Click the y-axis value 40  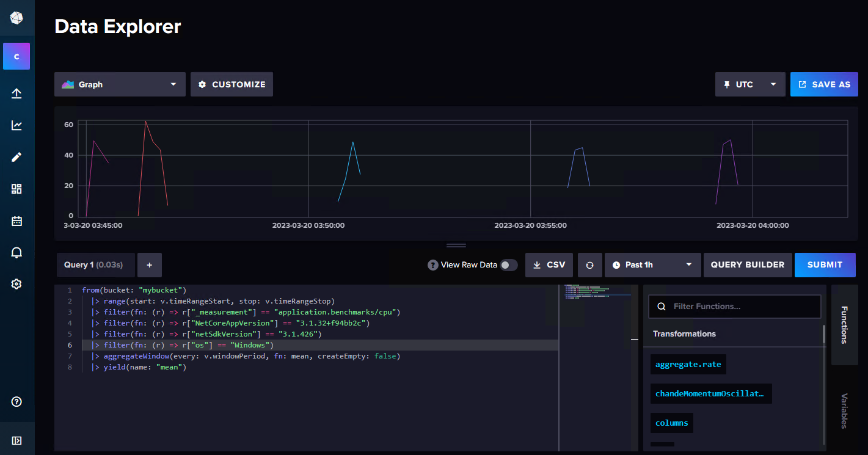[68, 155]
